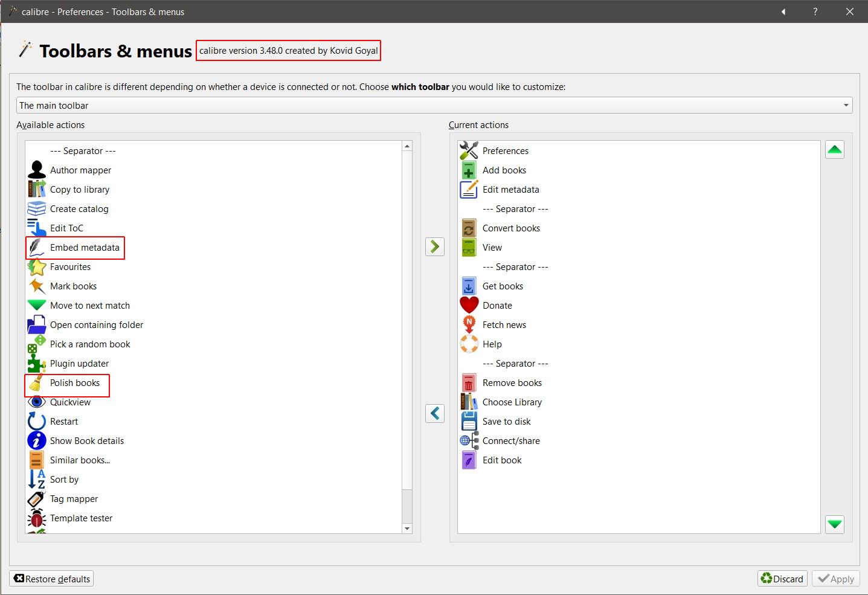
Task: Select the Similar books icon
Action: click(x=37, y=460)
